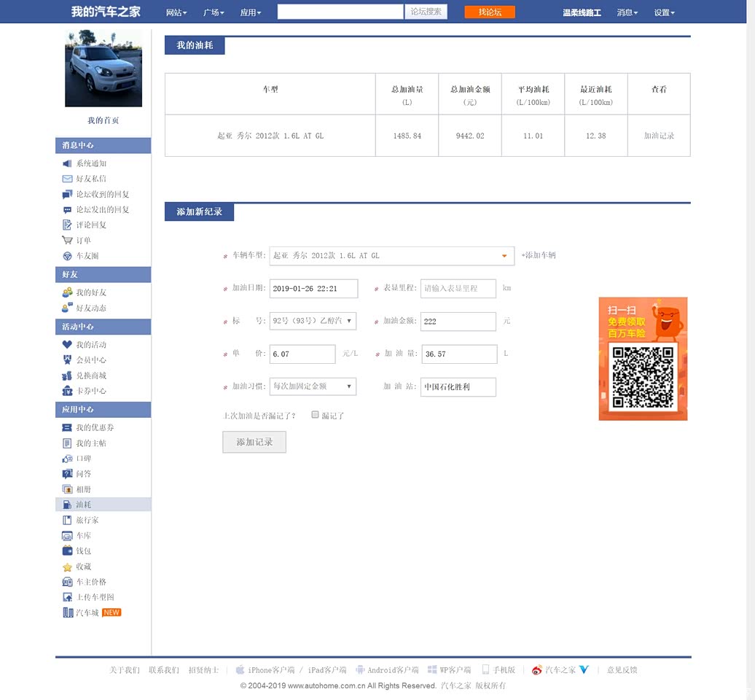The width and height of the screenshot is (755, 700).
Task: Click the odometer mileage input field
Action: pos(458,289)
